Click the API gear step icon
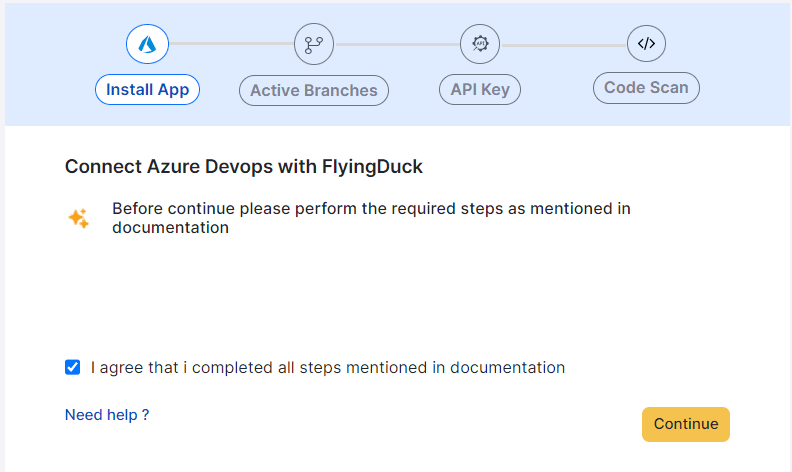Screen dimensions: 792x472 (x=480, y=44)
